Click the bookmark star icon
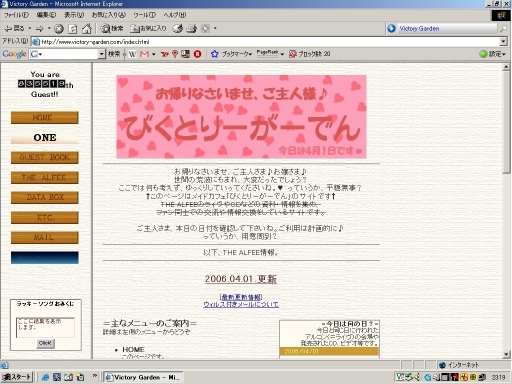This screenshot has height=384, width=512. coord(214,54)
